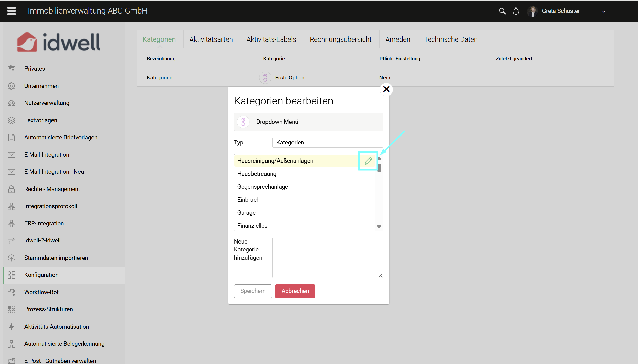Open notifications bell icon
638x364 pixels.
tap(516, 11)
